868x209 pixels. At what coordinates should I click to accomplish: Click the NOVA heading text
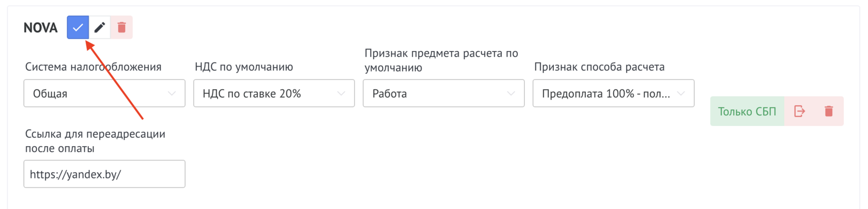(40, 28)
